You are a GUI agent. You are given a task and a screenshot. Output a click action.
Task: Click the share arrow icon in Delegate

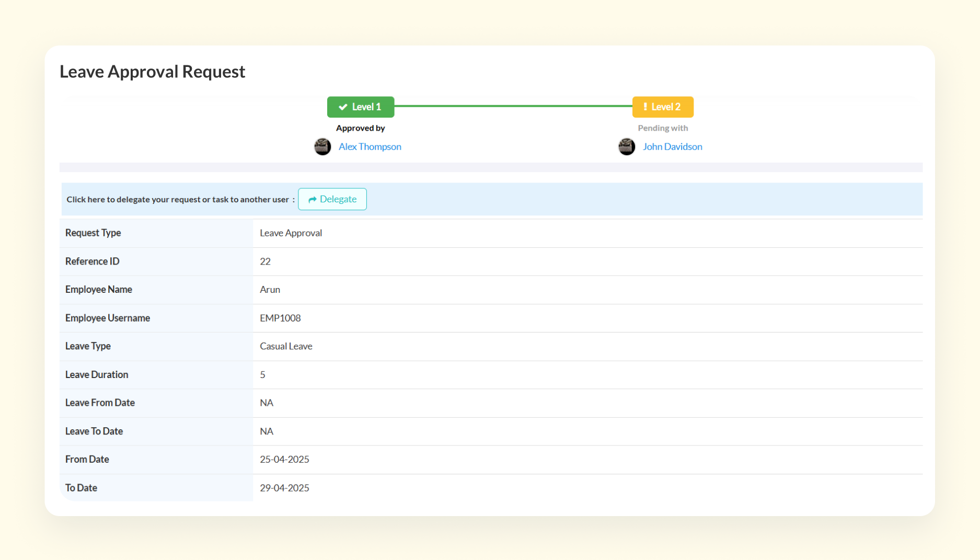tap(312, 200)
